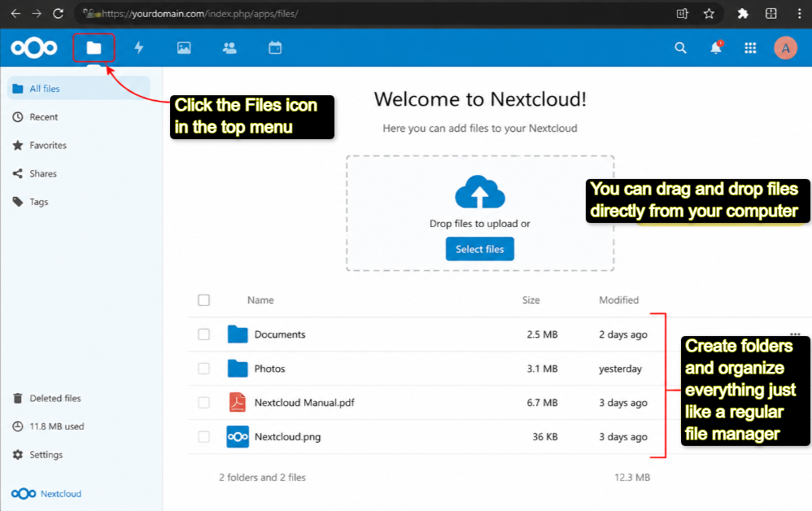Open the Photos folder name

tap(270, 369)
